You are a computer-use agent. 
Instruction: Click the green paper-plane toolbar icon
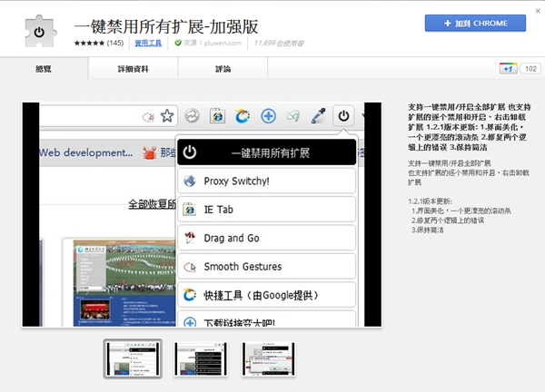[x=292, y=116]
